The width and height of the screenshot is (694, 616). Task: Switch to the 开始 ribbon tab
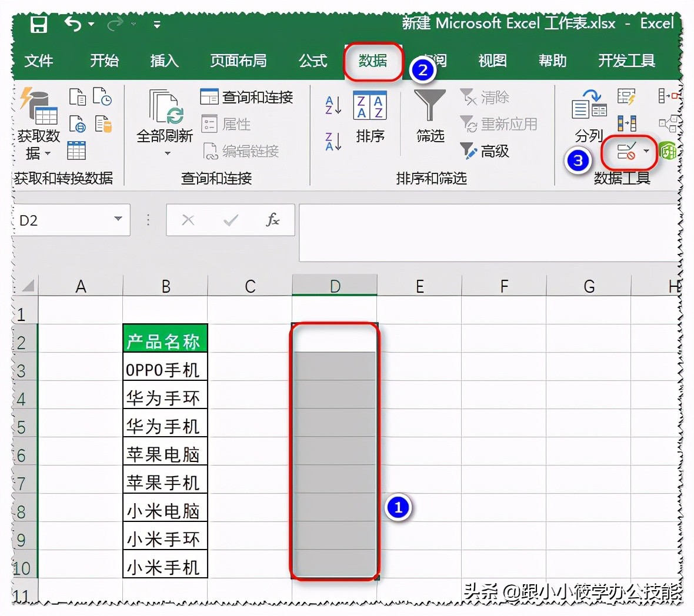tap(105, 61)
